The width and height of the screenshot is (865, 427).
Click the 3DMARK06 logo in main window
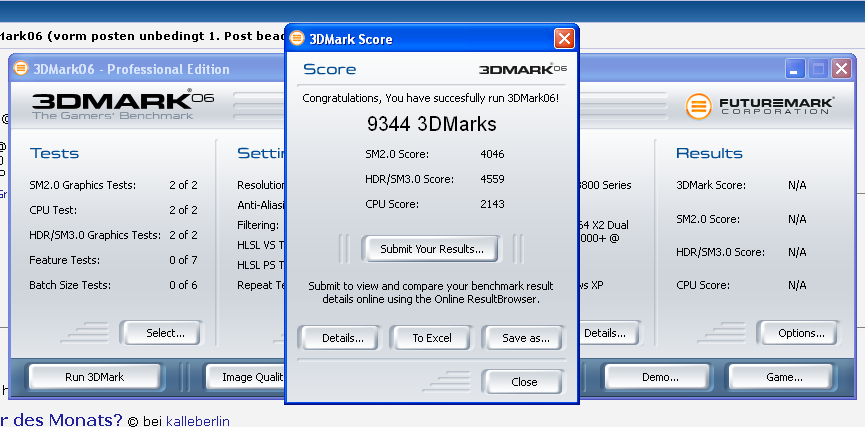[122, 104]
